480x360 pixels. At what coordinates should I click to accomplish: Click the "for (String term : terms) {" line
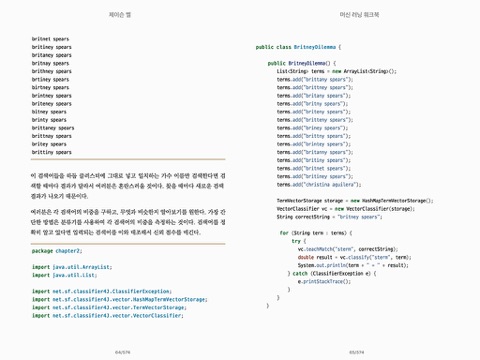click(316, 233)
